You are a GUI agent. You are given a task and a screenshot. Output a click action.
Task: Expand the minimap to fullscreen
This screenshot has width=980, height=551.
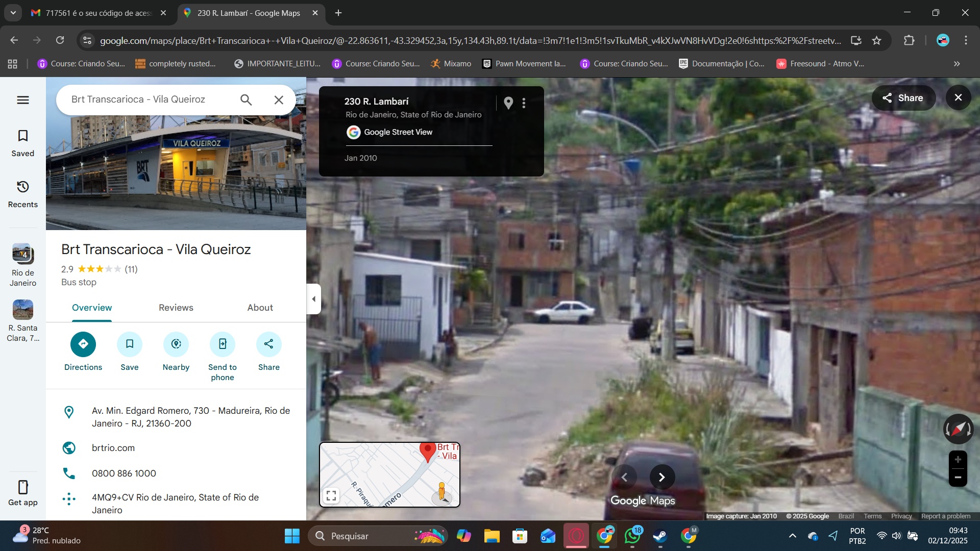click(x=331, y=495)
